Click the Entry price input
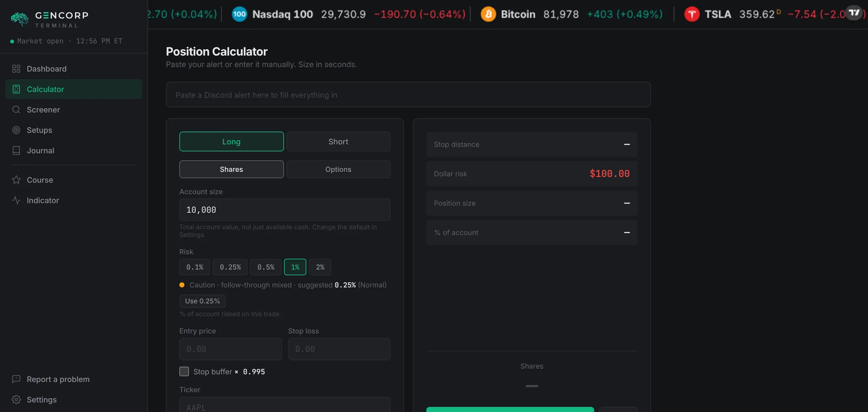 pos(230,349)
